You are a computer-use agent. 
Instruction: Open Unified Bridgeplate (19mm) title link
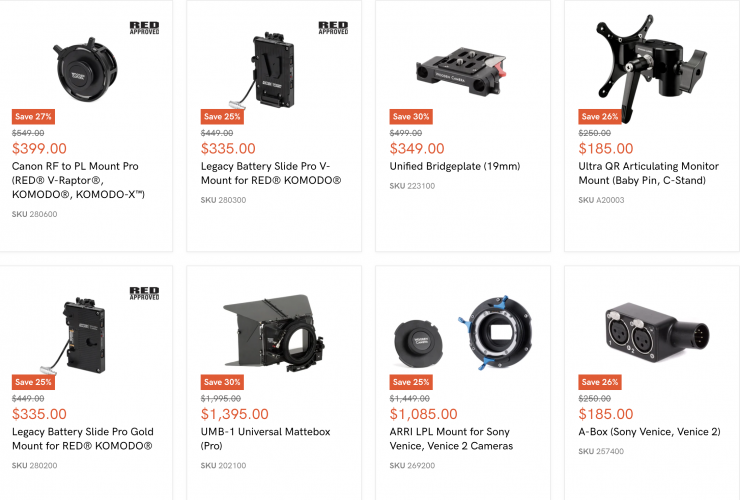coord(455,166)
